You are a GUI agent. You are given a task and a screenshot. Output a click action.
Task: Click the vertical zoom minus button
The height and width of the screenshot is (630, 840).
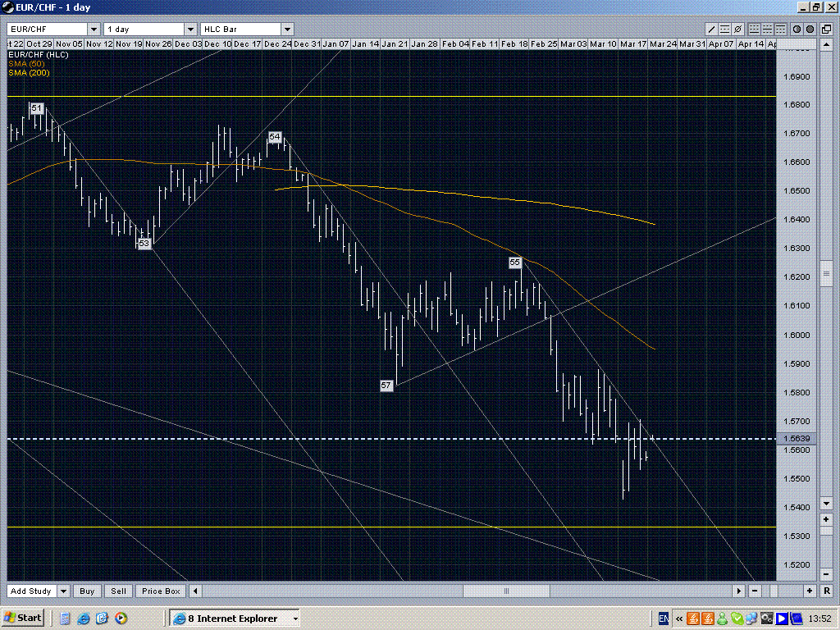[x=826, y=573]
